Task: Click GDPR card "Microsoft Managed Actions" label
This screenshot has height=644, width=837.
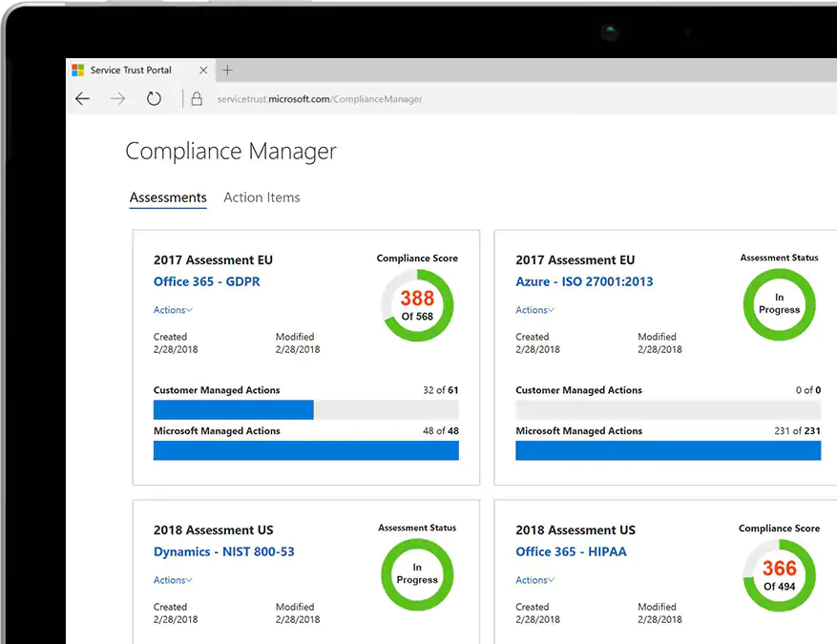Action: click(x=217, y=430)
